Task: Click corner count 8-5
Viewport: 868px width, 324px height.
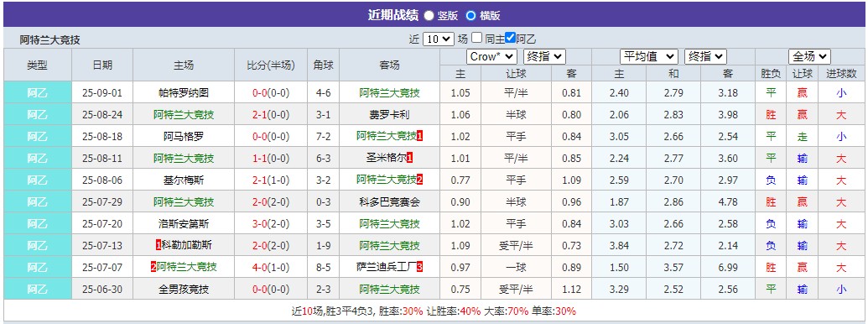Action: click(x=324, y=267)
